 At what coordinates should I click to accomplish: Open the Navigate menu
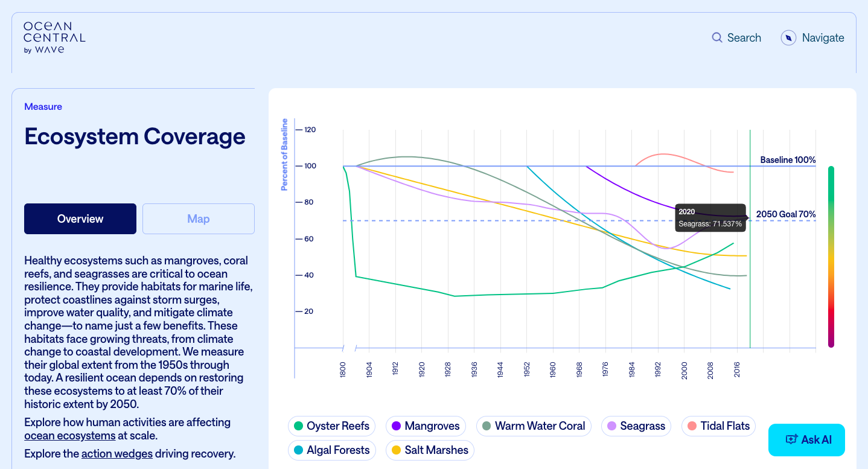pyautogui.click(x=812, y=37)
